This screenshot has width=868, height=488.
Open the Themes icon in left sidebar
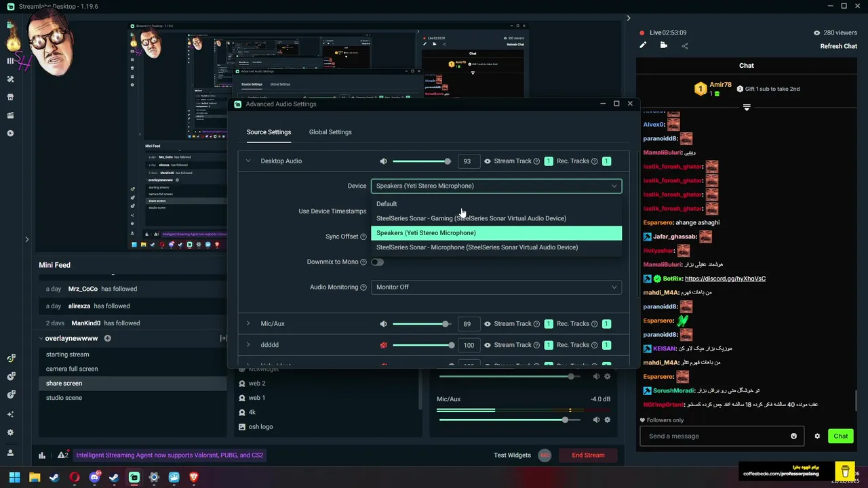10,79
